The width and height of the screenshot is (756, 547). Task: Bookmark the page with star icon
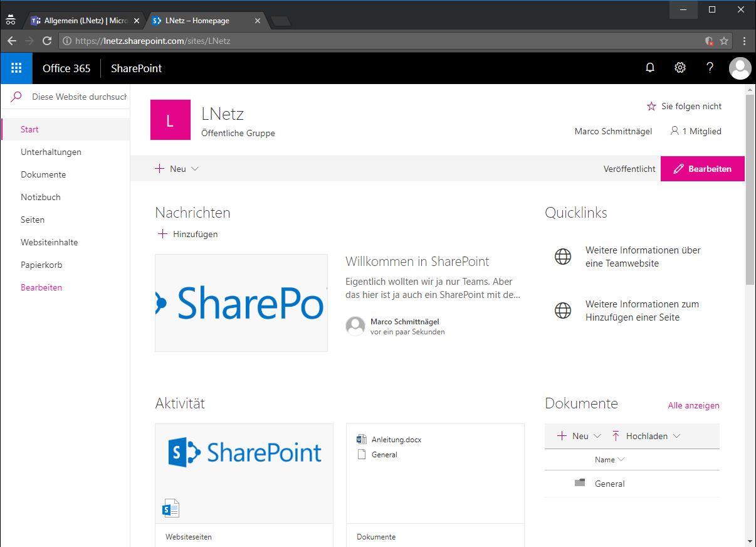724,41
